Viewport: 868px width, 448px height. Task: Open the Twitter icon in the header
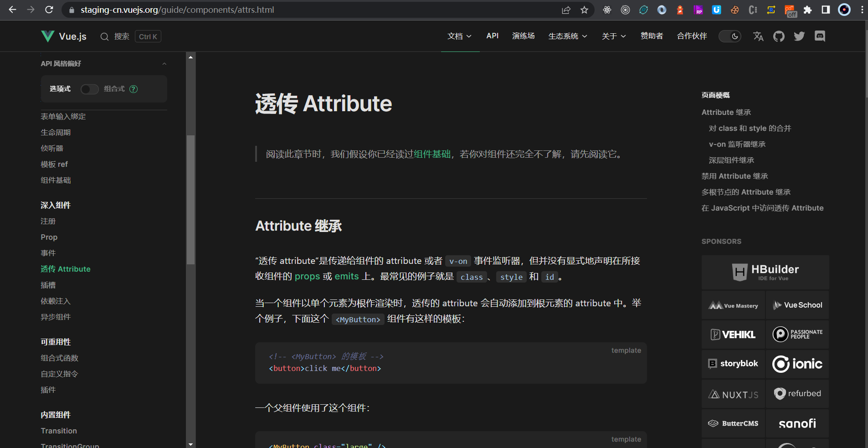799,36
